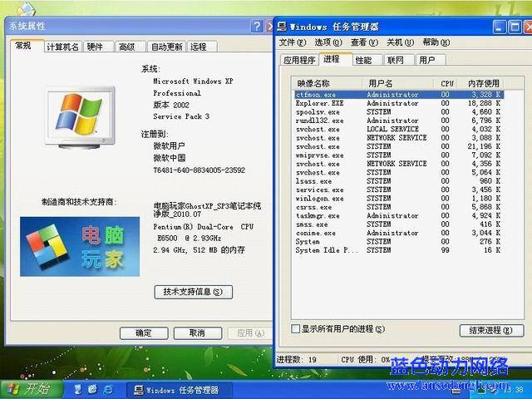Click the 技术支持信息 button

193,292
